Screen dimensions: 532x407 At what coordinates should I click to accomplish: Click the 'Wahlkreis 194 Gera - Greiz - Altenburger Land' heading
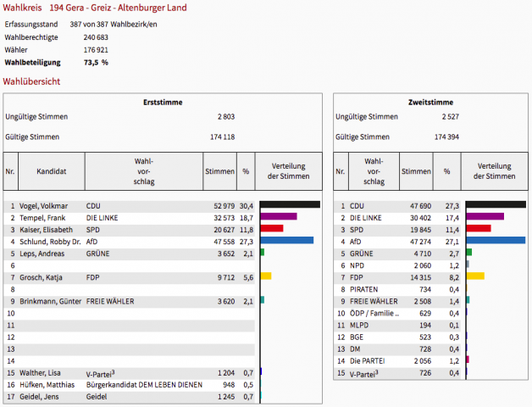[x=95, y=8]
